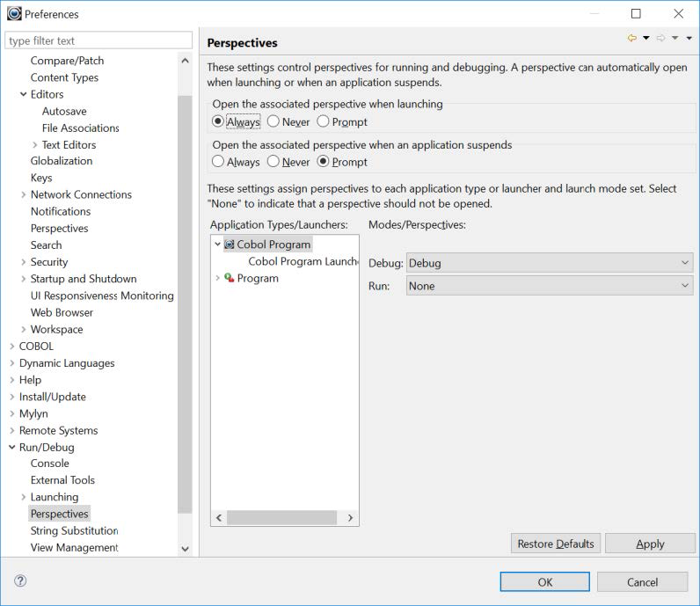Maximize the Preferences window
This screenshot has height=606, width=700.
coord(636,14)
